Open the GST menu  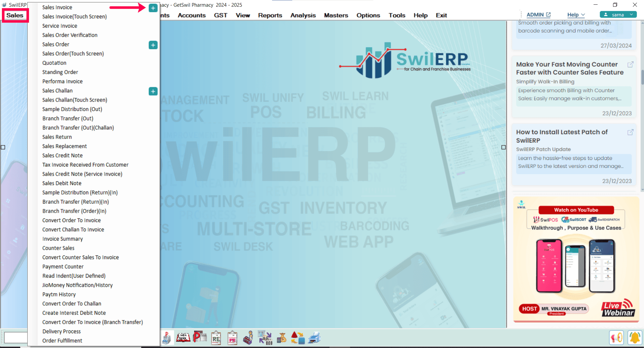[221, 15]
